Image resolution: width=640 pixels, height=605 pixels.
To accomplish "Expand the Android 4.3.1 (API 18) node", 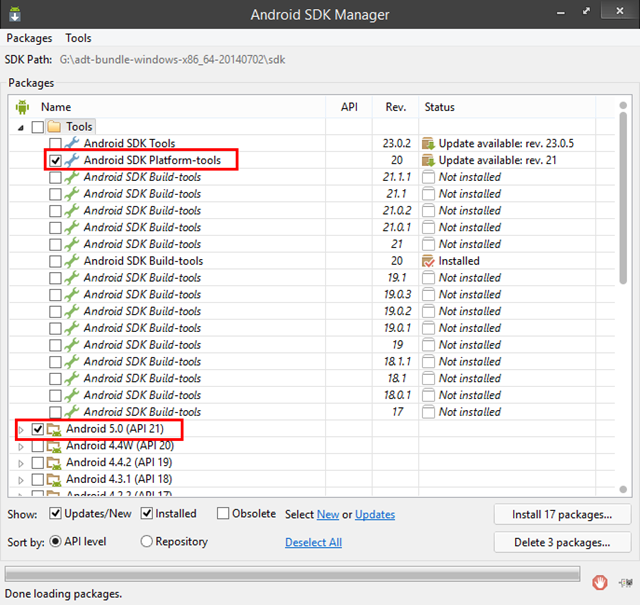I will tap(21, 480).
